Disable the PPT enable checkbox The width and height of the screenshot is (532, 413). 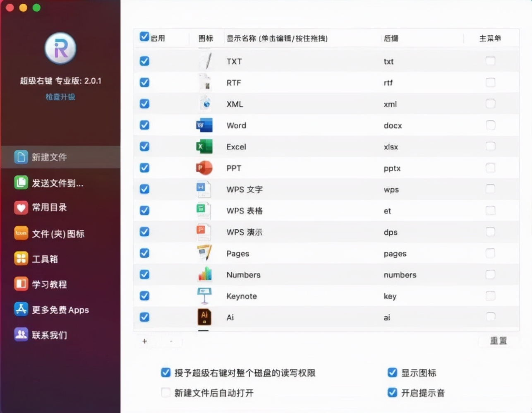tap(144, 168)
